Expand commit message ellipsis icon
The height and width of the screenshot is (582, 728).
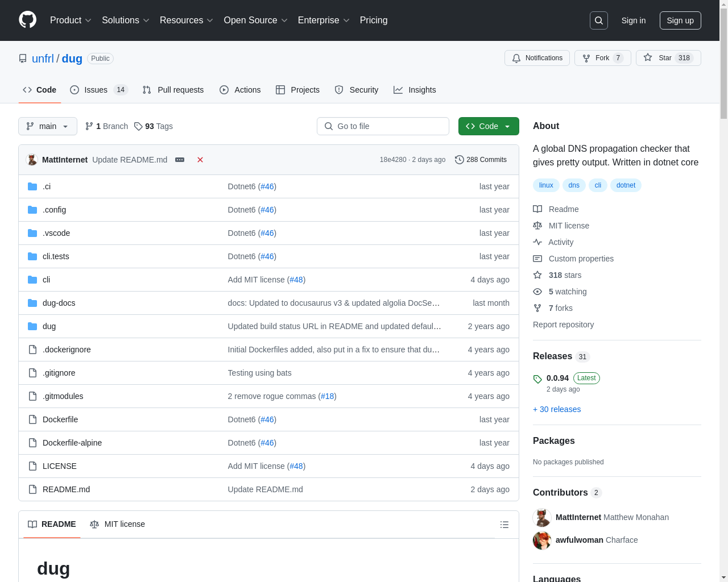point(180,160)
